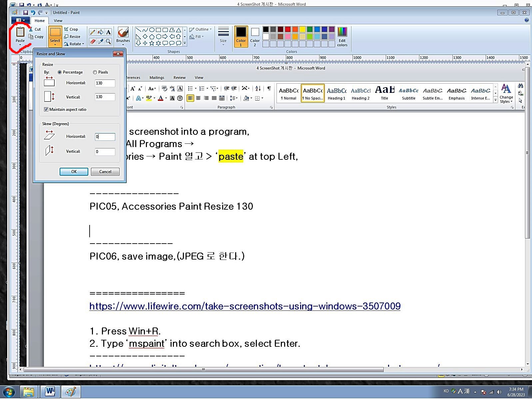Click Undo in Paint quick access toolbar
The width and height of the screenshot is (532, 400).
pyautogui.click(x=33, y=13)
